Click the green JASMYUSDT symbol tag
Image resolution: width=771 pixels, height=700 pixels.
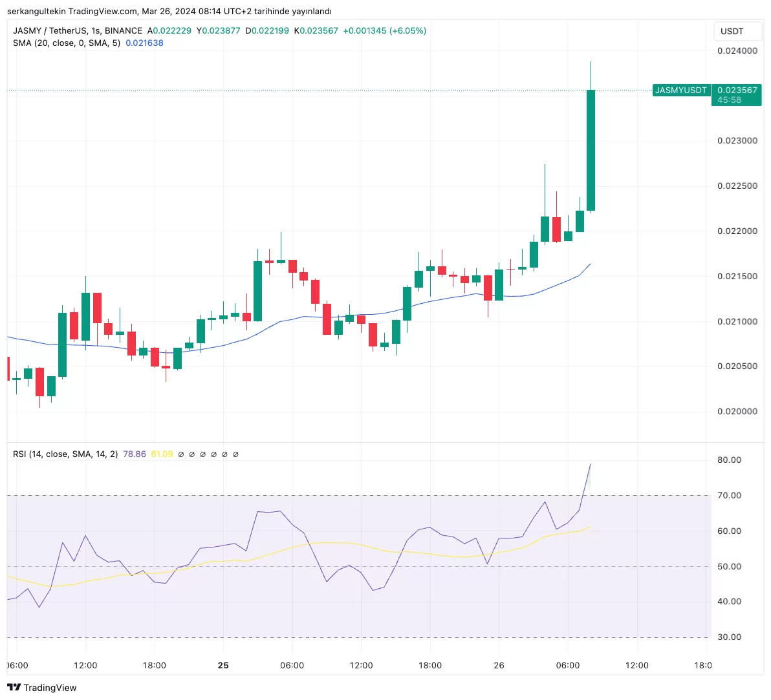coord(680,90)
